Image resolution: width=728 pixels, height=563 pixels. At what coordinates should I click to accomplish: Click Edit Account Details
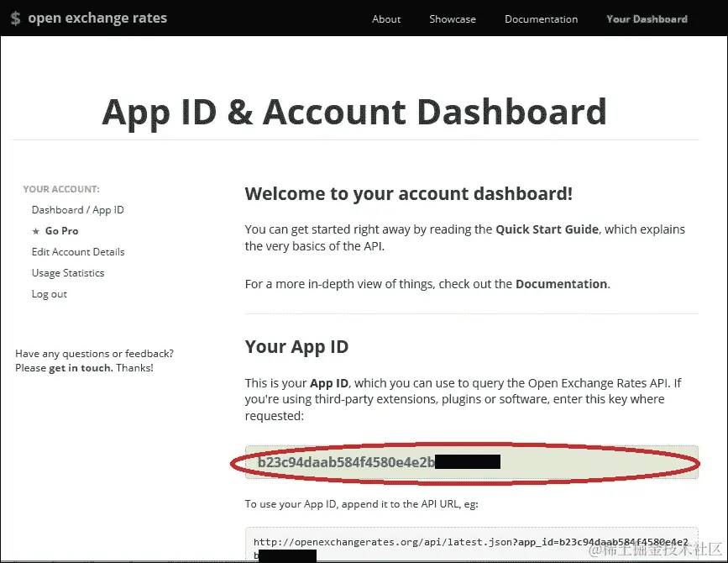(78, 252)
